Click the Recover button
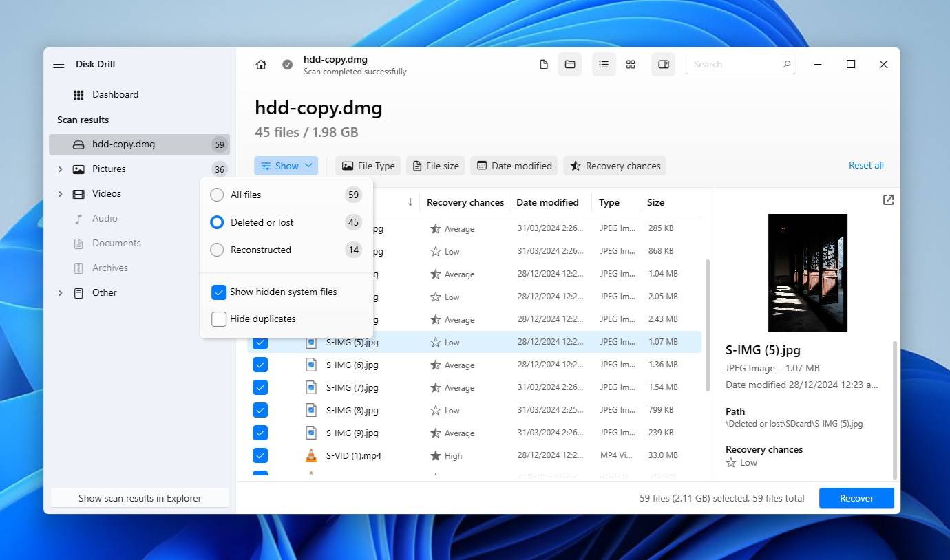 pos(856,498)
